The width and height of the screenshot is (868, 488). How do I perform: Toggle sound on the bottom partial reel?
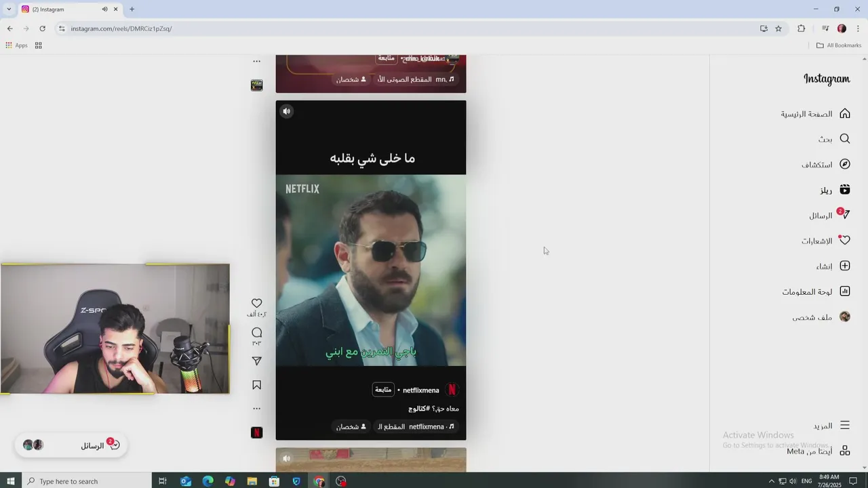[286, 458]
